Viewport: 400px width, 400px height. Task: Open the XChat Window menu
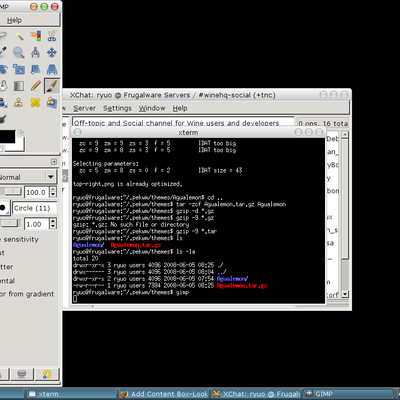tap(152, 108)
